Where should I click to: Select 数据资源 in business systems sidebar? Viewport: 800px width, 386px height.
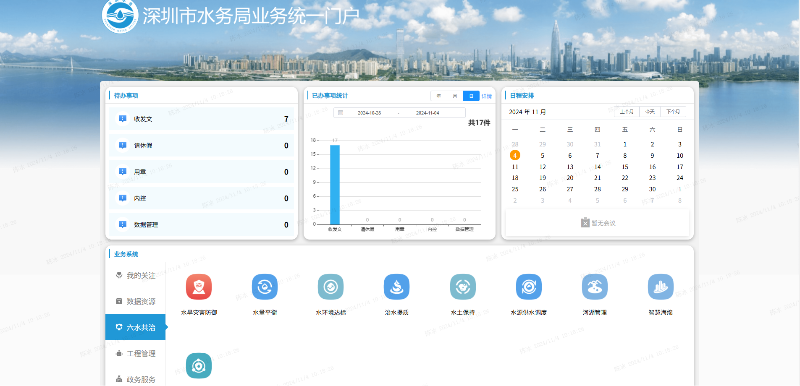pyautogui.click(x=135, y=301)
